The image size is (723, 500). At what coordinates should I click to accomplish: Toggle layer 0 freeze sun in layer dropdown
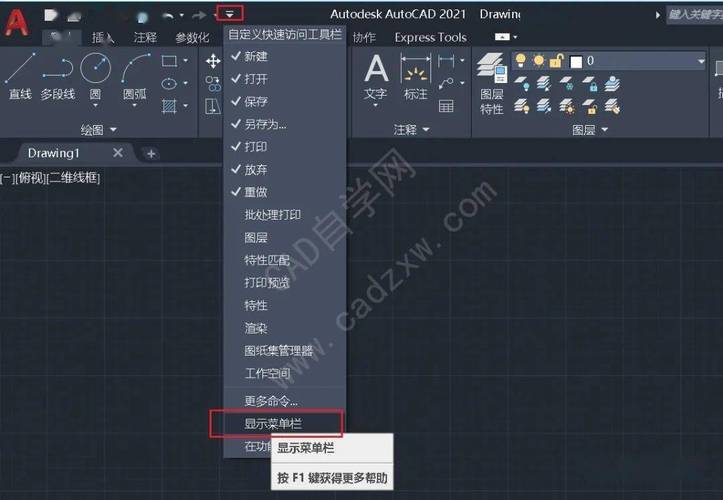(x=538, y=60)
